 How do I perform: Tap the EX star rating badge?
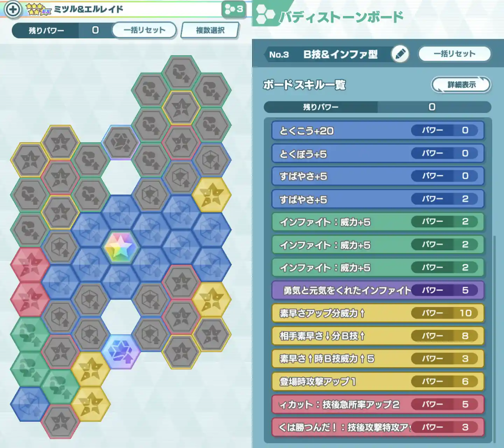point(38,9)
